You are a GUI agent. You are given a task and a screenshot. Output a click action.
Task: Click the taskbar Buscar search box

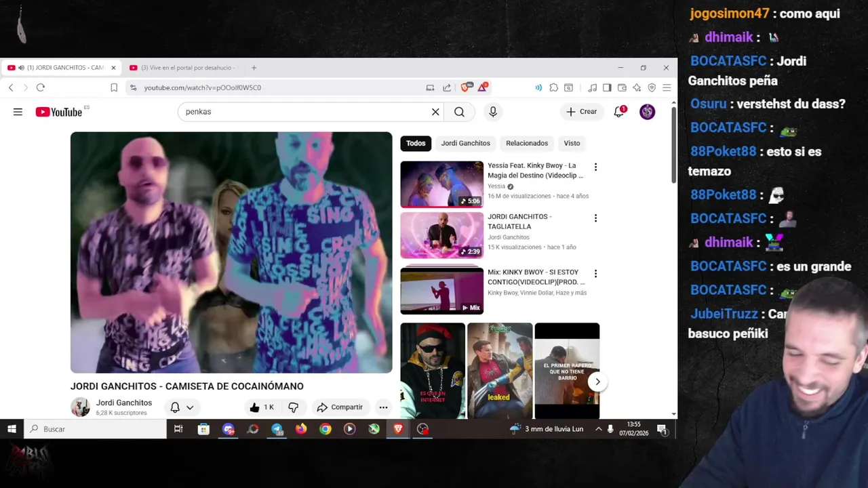pos(96,429)
